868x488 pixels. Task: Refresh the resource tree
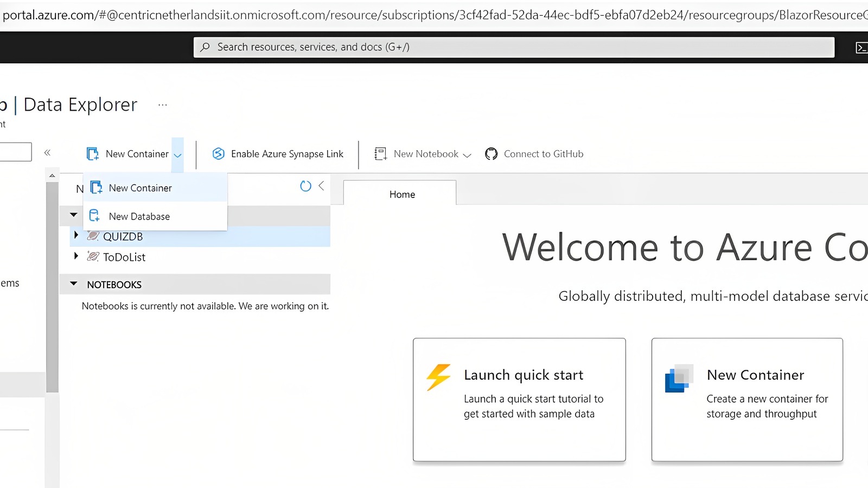click(x=305, y=186)
